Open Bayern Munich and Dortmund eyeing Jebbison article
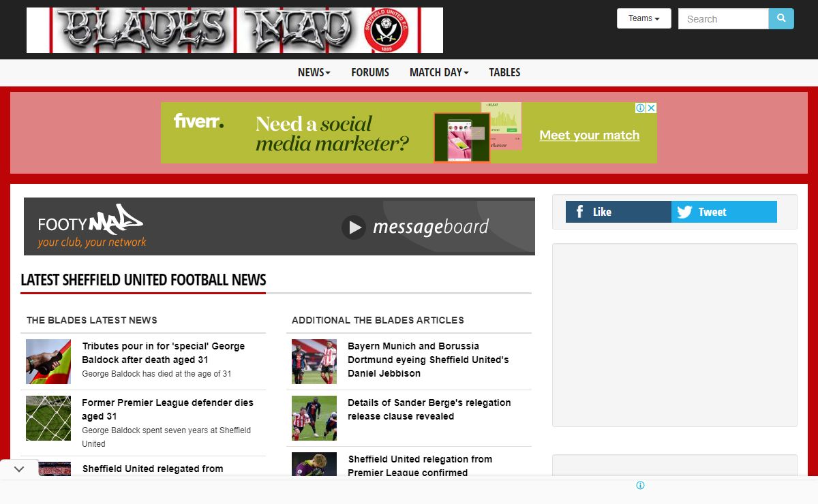818x504 pixels. (x=428, y=360)
